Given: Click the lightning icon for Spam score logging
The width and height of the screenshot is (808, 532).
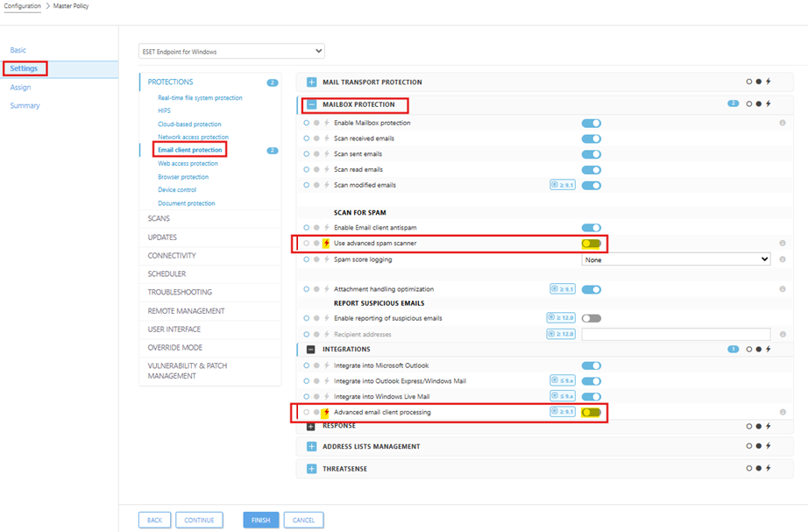Looking at the screenshot, I should coord(326,259).
